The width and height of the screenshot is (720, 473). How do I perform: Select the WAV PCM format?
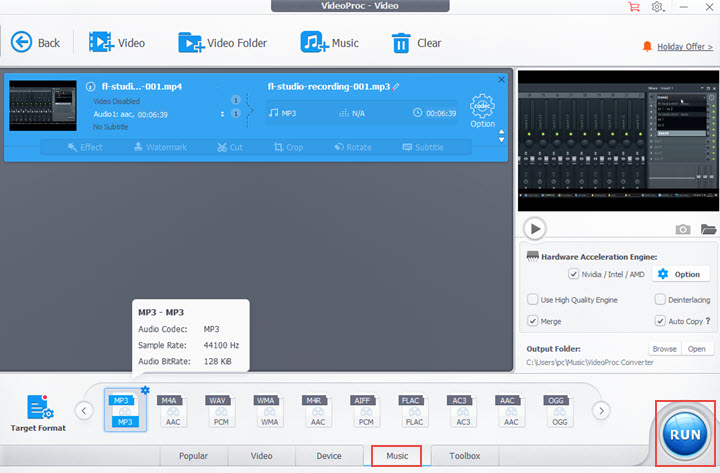pos(221,411)
